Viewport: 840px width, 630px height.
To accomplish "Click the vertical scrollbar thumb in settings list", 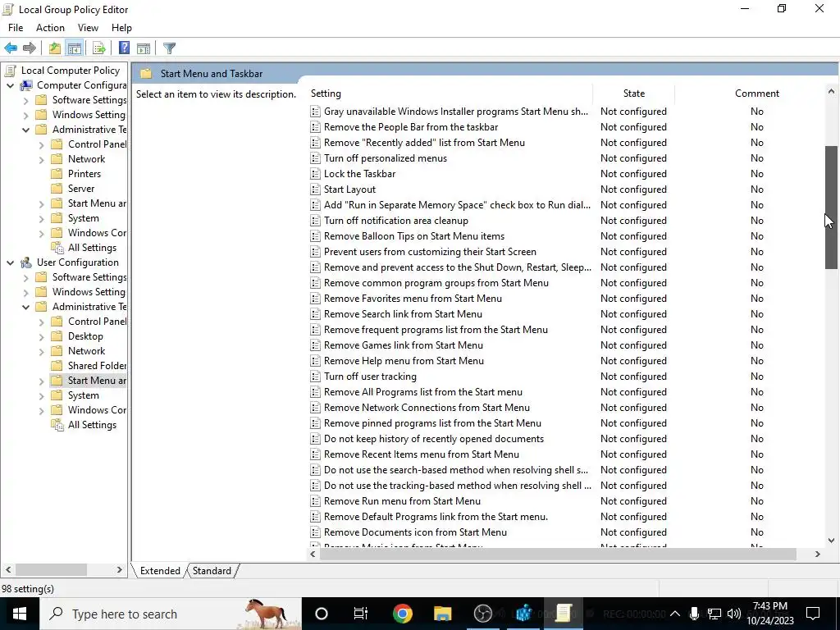I will pos(831,208).
